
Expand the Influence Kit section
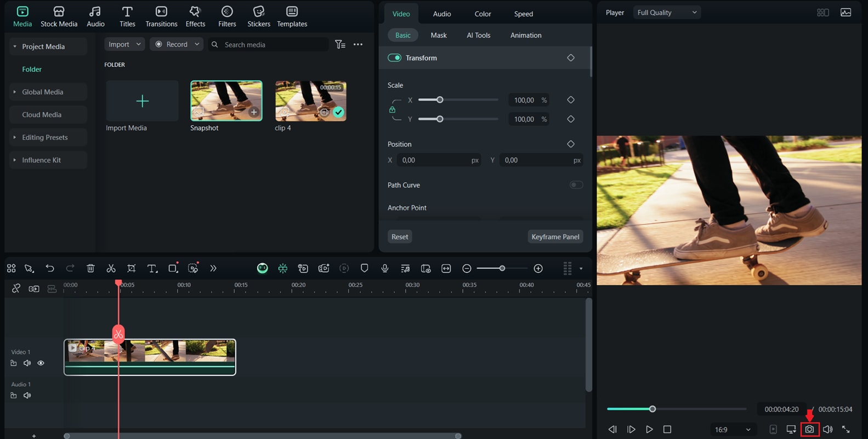(x=15, y=160)
